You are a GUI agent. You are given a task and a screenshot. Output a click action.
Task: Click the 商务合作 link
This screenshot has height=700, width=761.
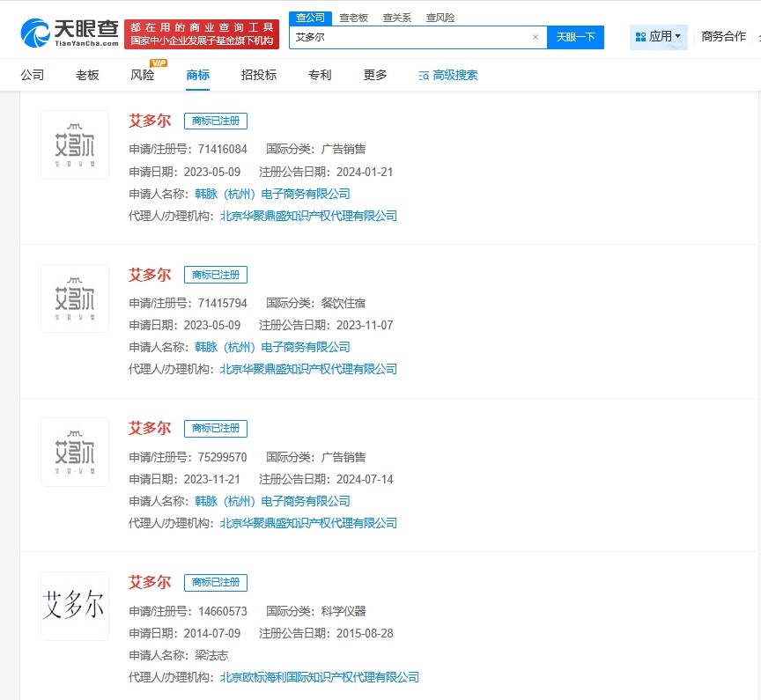click(x=723, y=36)
